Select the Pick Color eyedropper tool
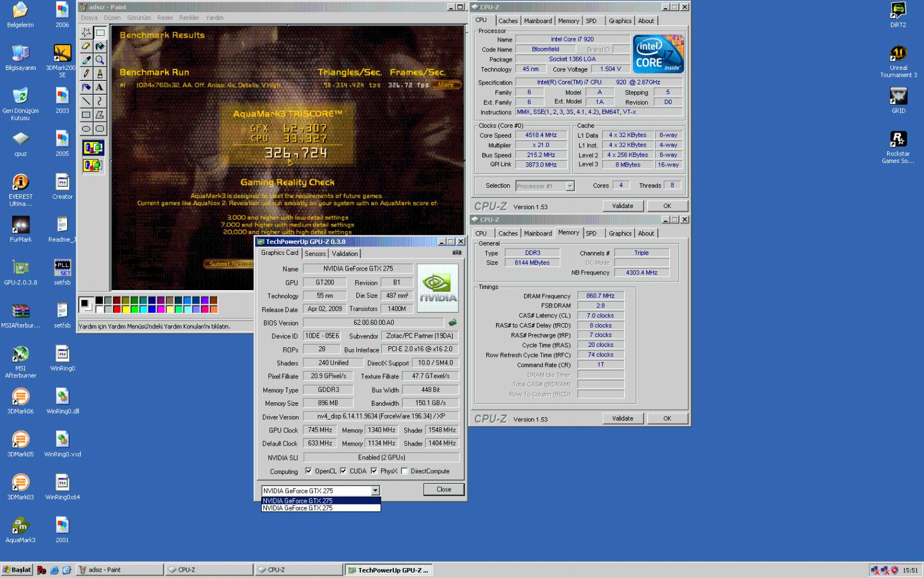 [86, 60]
